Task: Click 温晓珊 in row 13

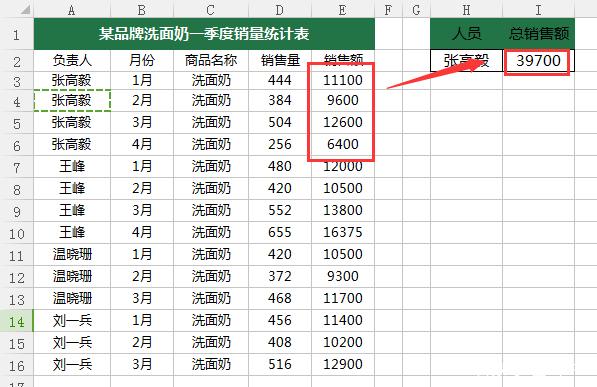Action: [72, 298]
